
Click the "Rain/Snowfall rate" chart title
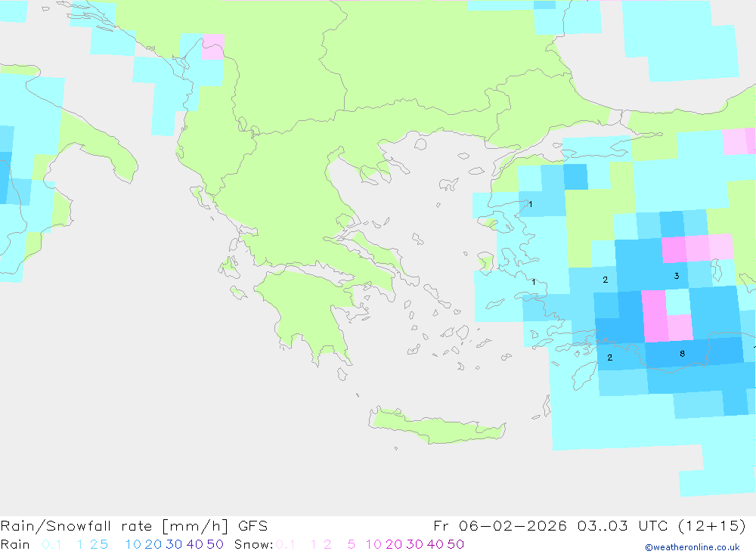coord(77,525)
